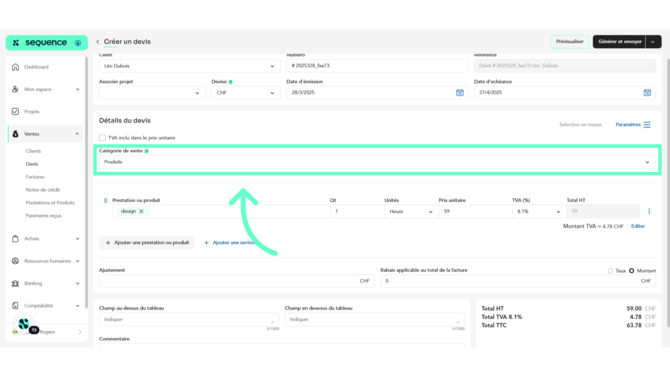Expand the Achats menu
This screenshot has width=670, height=377.
(77, 239)
